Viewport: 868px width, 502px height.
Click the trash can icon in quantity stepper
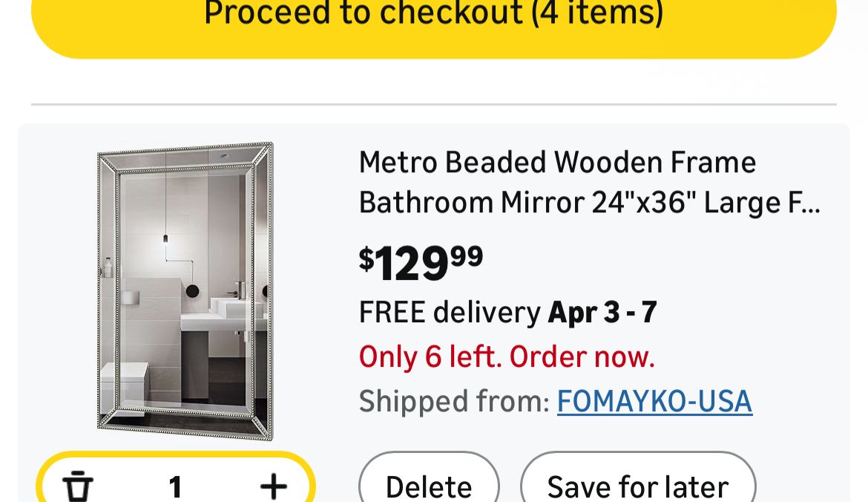pos(78,486)
